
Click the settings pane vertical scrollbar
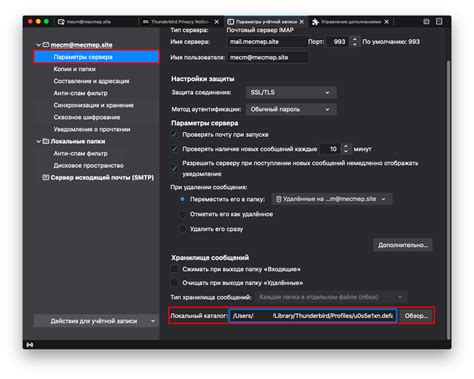[449, 200]
